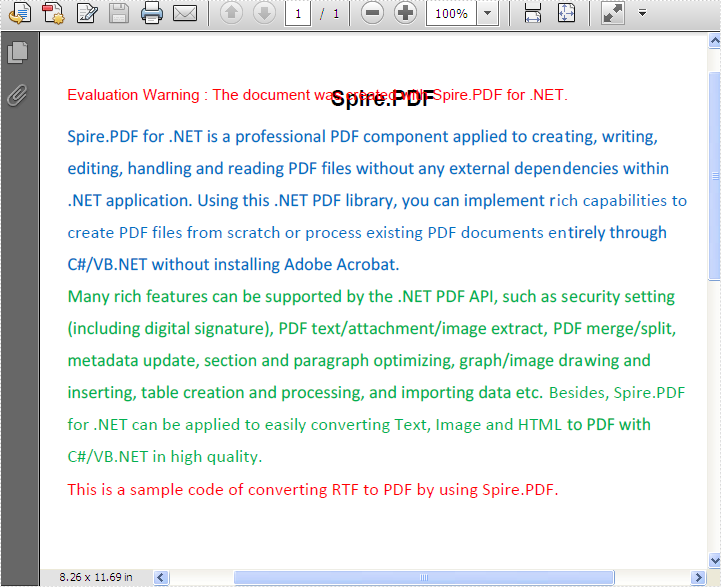
Task: Click horizontal scrollbar left arrow
Action: point(161,577)
